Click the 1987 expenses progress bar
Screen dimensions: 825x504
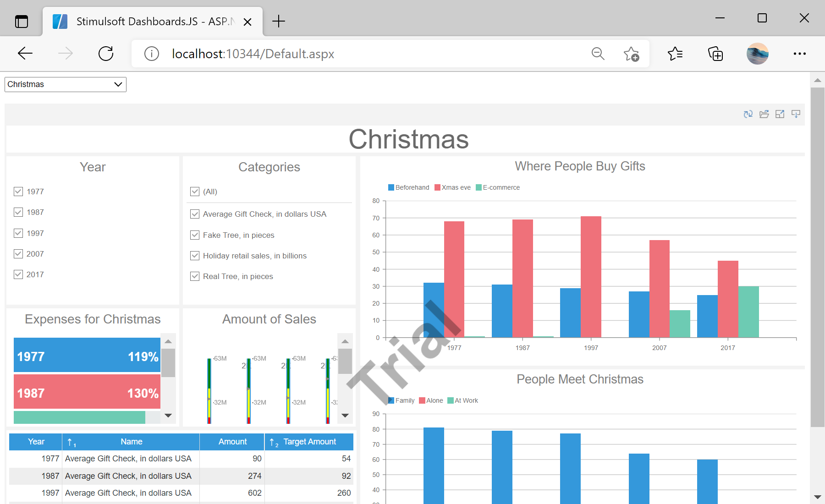coord(87,392)
